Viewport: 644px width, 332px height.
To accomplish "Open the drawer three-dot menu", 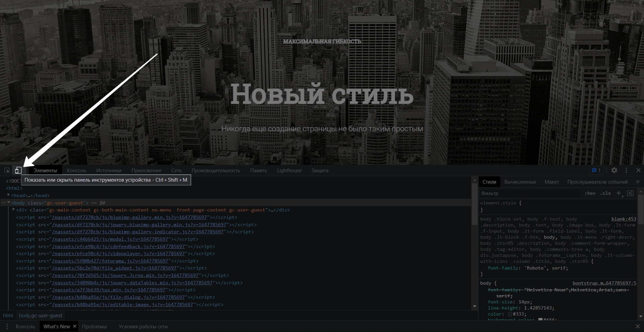I will click(7, 326).
